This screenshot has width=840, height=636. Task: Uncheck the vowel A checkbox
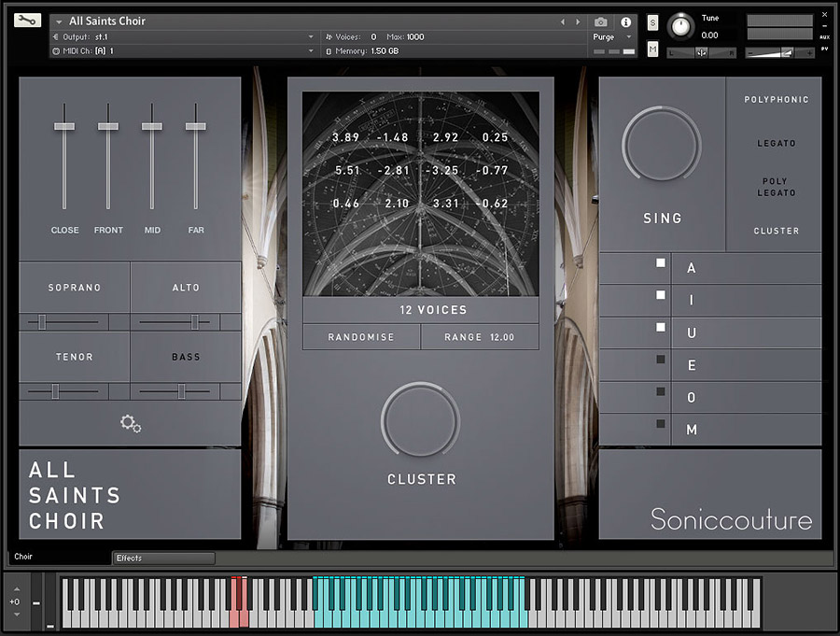click(x=661, y=263)
